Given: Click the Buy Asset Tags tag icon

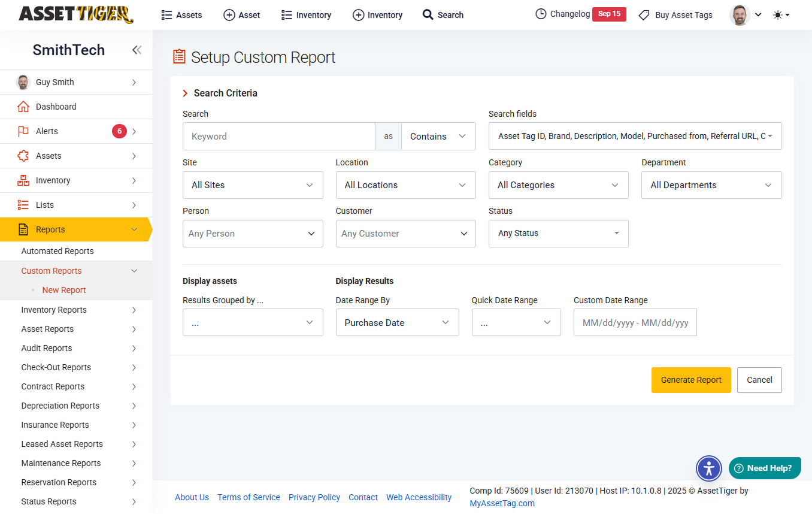Looking at the screenshot, I should pyautogui.click(x=644, y=14).
